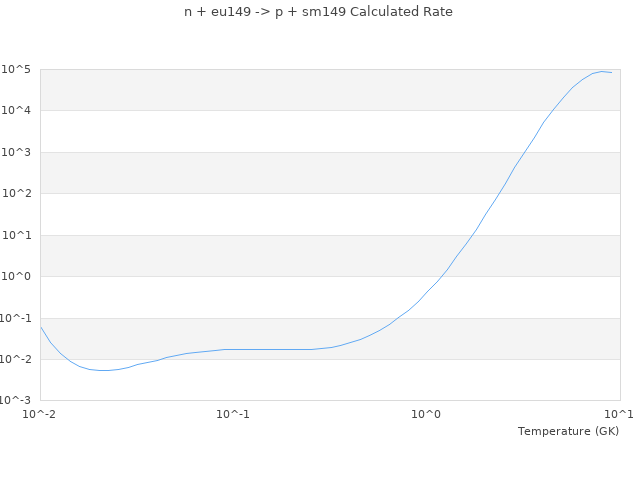Viewport: 640px width, 480px height.
Task: Click the 10^0 label on the y-axis
Action: tap(18, 276)
